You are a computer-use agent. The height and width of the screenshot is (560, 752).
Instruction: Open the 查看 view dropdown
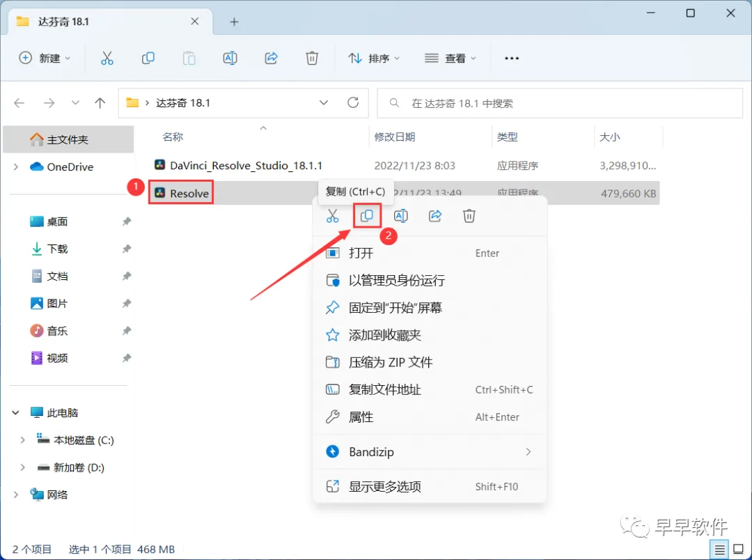(451, 58)
